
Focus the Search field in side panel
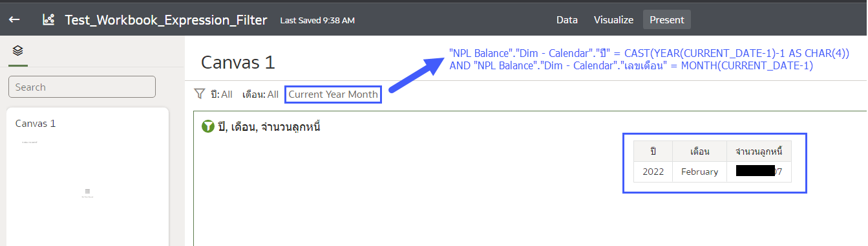[82, 87]
